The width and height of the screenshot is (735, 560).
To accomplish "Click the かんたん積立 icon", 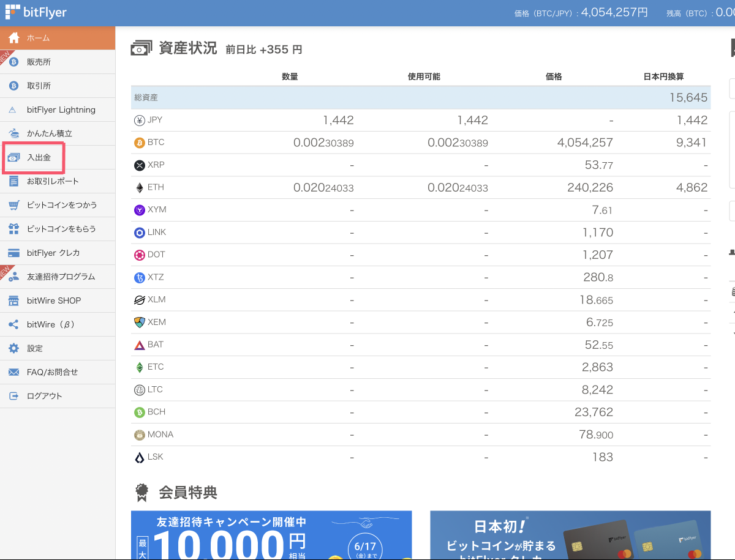I will tap(13, 133).
